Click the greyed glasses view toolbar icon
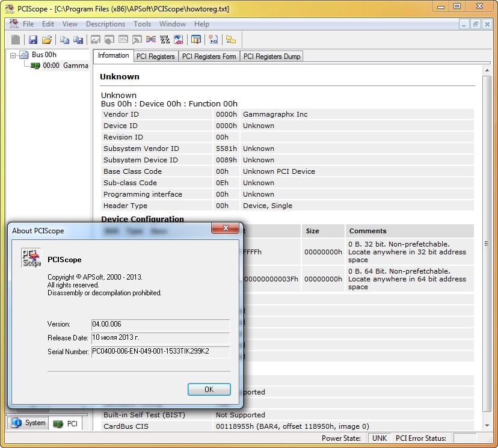 95,40
